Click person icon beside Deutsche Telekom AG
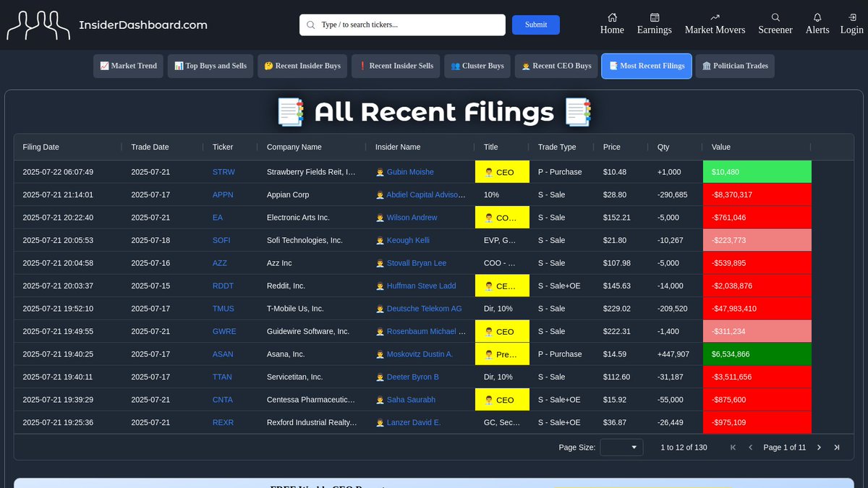Screen dimensions: 868x488 click(380, 309)
